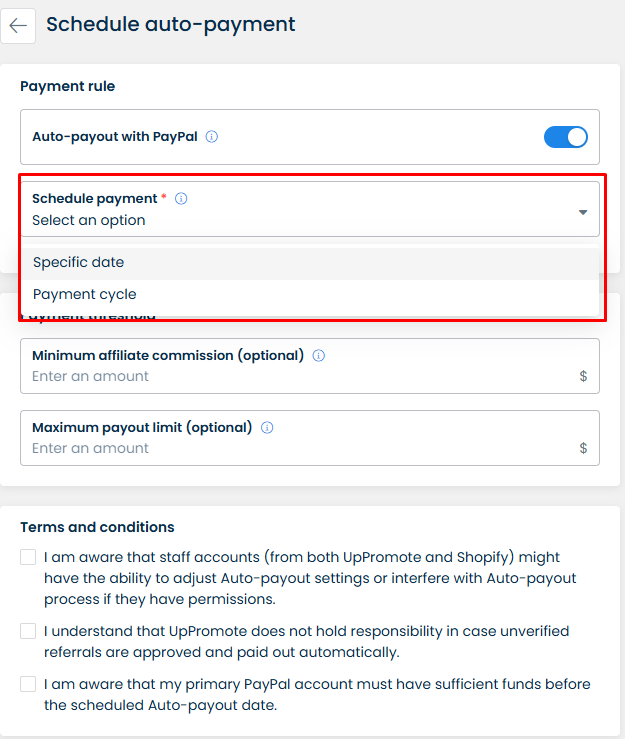Click info icon beside Auto-payout with PayPal
This screenshot has height=739, width=625.
pos(212,137)
